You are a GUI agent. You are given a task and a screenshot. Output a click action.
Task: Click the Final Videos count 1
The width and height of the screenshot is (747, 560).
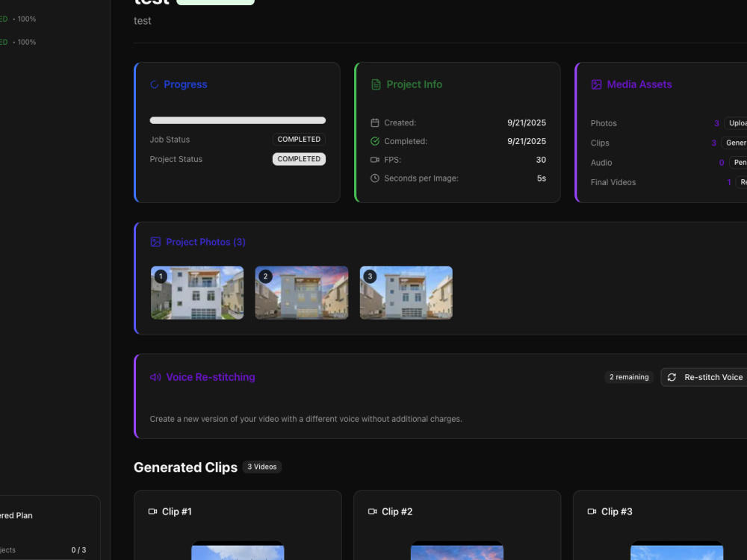[729, 182]
